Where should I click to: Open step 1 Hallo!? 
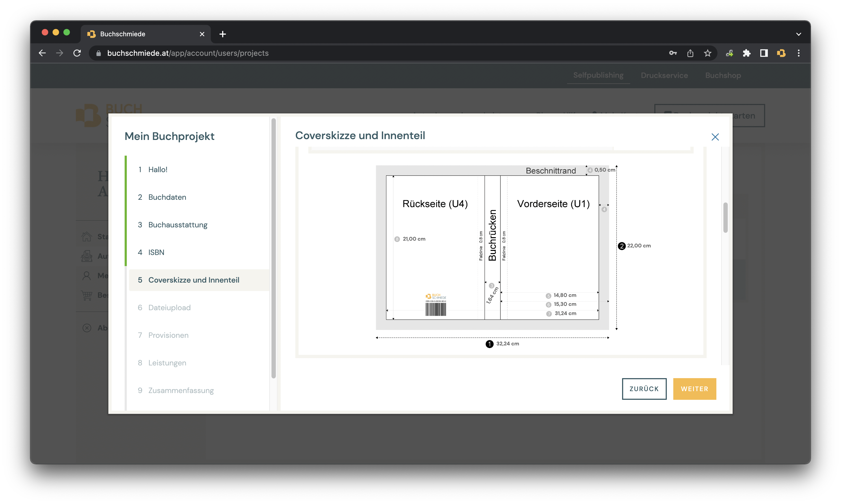pyautogui.click(x=158, y=169)
